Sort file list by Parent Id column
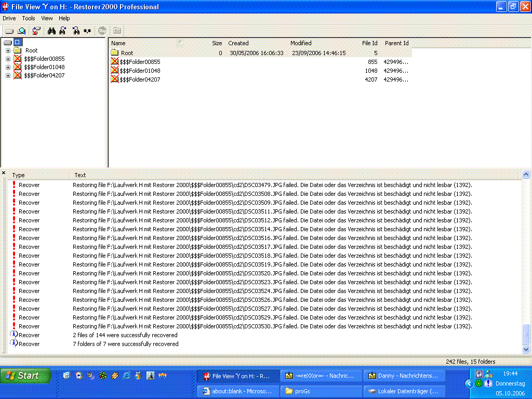532x399 pixels. pyautogui.click(x=396, y=43)
